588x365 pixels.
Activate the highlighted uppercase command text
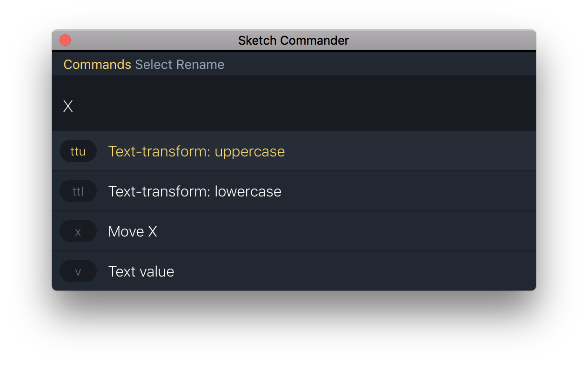[196, 151]
